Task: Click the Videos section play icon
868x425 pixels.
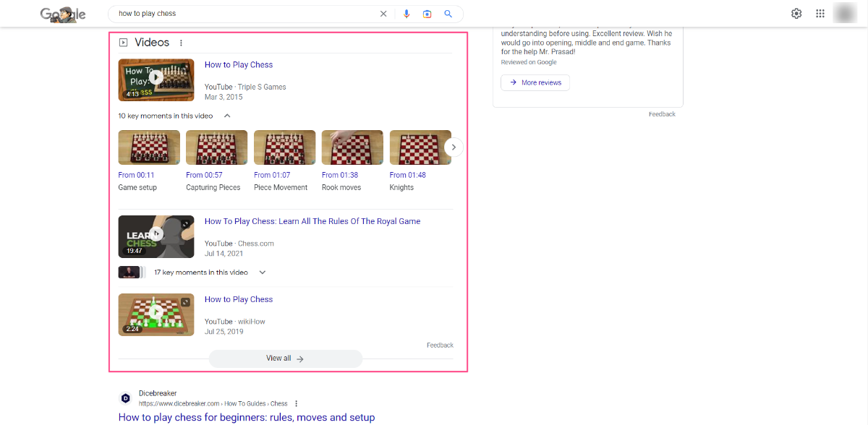Action: pos(123,43)
